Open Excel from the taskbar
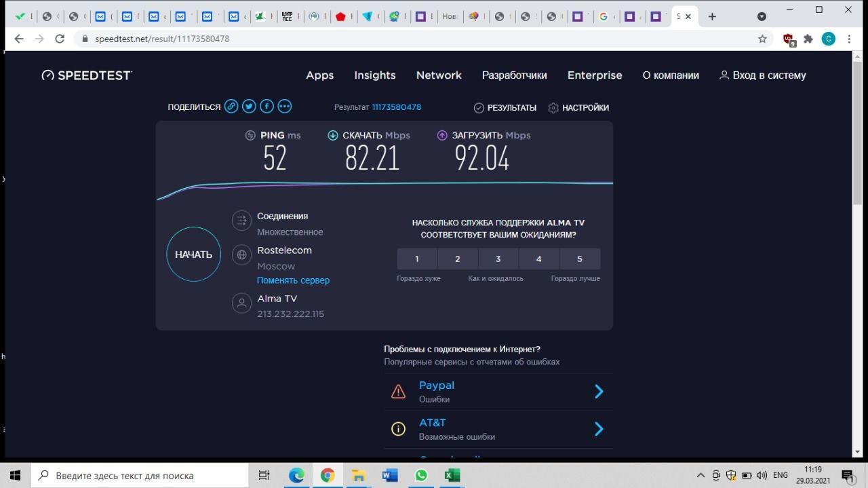 click(452, 476)
